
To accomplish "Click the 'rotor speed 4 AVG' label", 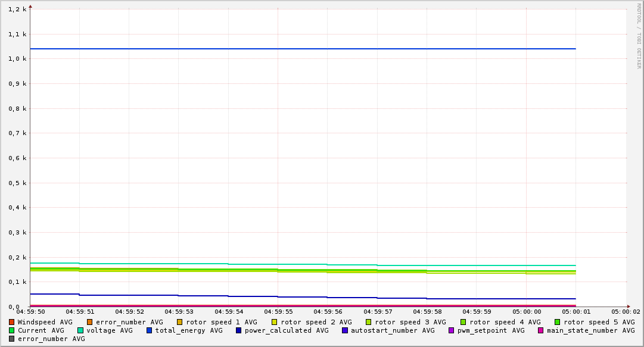I will [505, 323].
